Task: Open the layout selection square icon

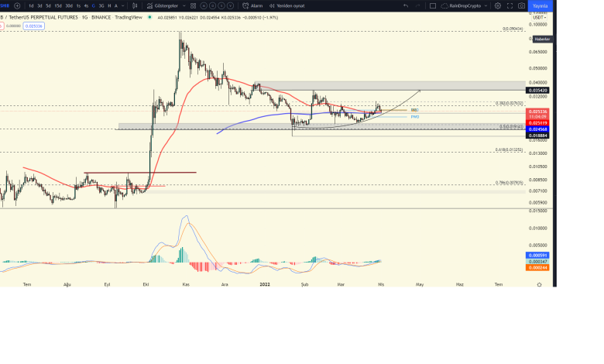Action: click(x=433, y=5)
